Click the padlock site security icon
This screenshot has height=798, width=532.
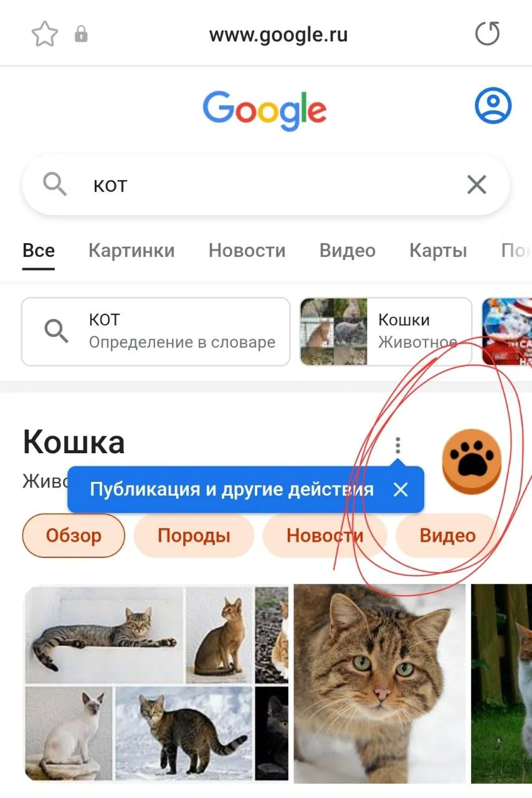(81, 35)
